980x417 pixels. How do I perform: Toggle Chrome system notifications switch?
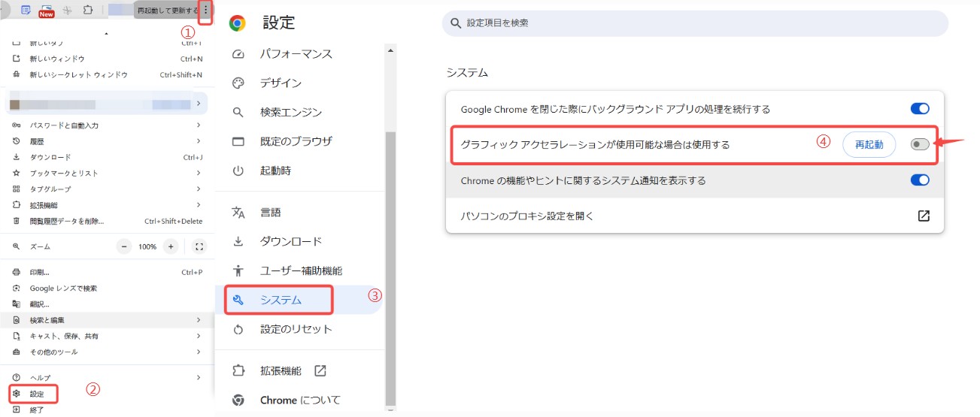(920, 180)
